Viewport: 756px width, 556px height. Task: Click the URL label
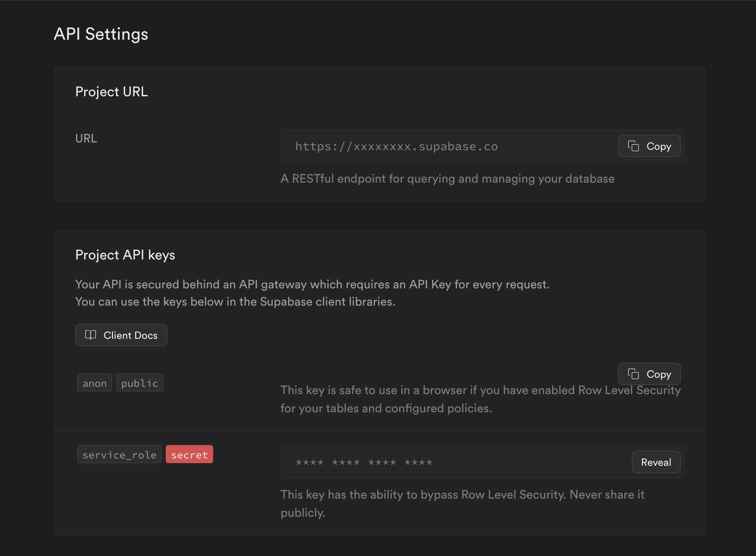click(x=86, y=139)
